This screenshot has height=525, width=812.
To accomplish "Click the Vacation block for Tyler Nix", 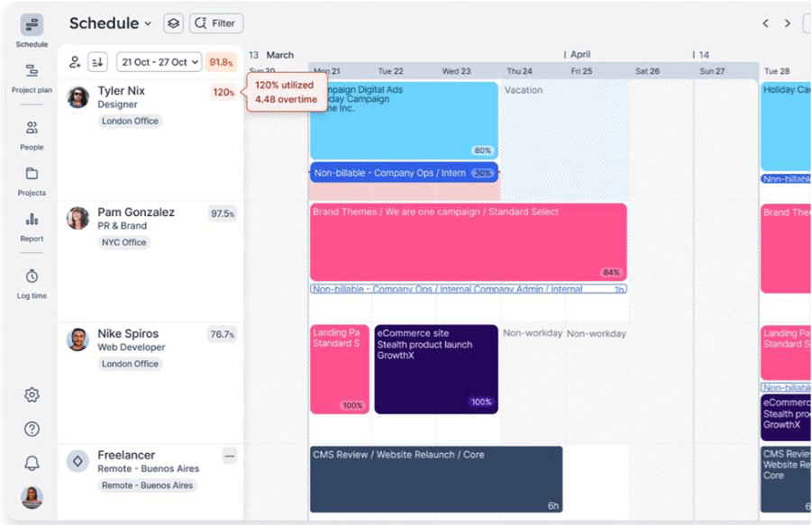I will 565,140.
